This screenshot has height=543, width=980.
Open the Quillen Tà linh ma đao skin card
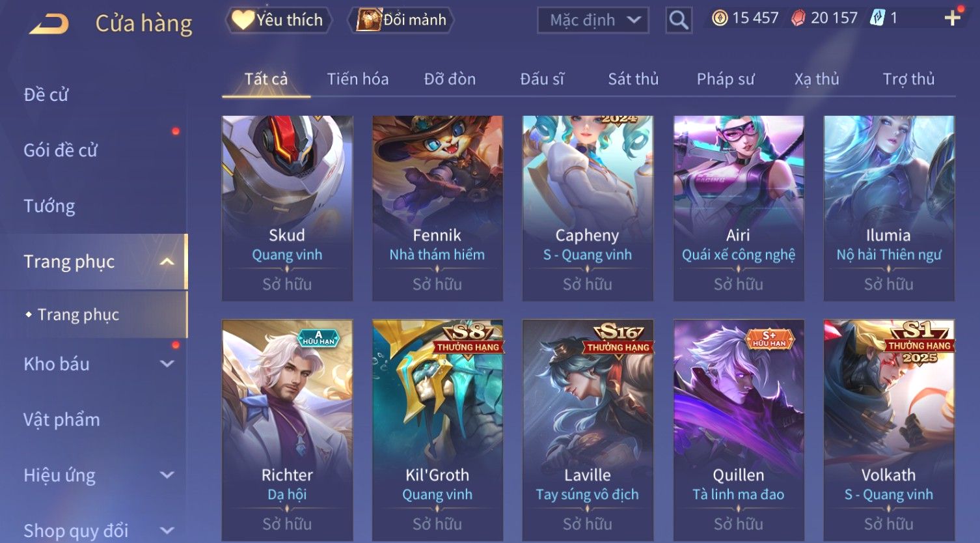tap(739, 430)
